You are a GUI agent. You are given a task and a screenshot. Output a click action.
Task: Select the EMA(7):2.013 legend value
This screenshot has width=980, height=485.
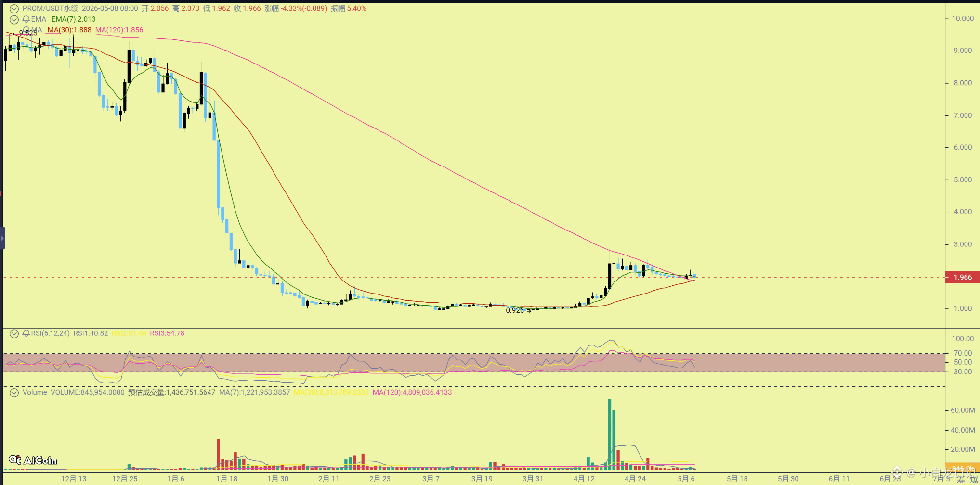(x=74, y=19)
